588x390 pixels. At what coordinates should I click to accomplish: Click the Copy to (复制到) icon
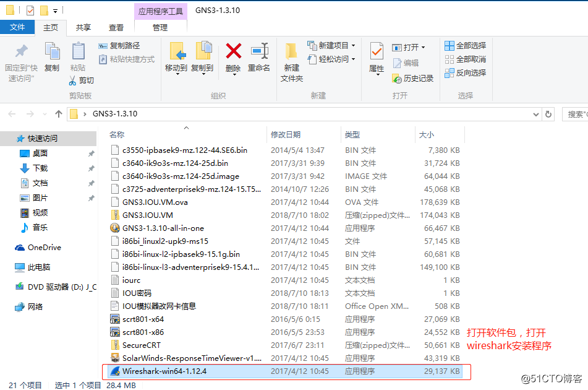(x=203, y=51)
